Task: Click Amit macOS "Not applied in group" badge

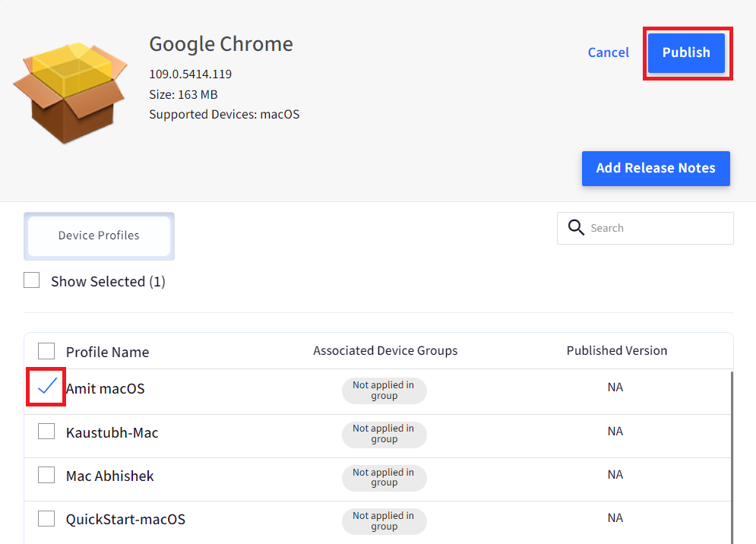Action: (384, 391)
